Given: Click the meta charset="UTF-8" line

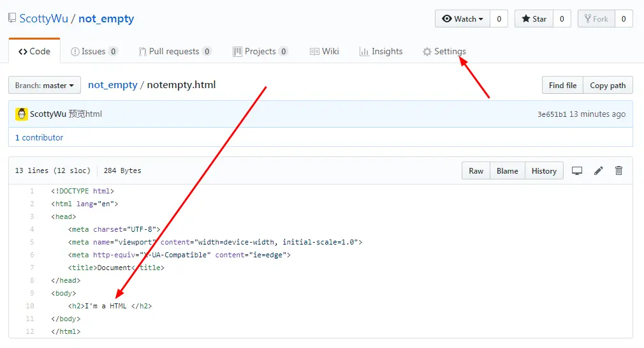Looking at the screenshot, I should (x=114, y=229).
